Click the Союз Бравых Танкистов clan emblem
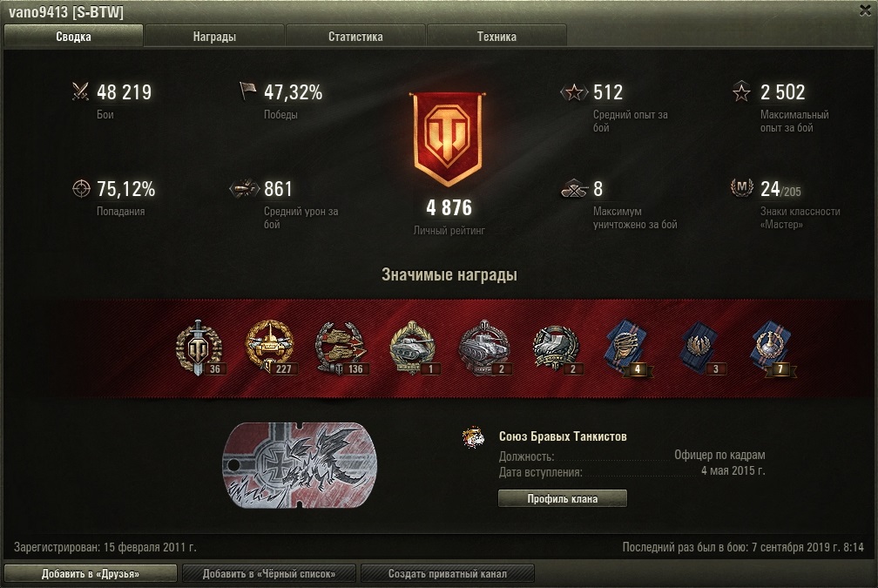This screenshot has height=588, width=878. click(x=473, y=436)
